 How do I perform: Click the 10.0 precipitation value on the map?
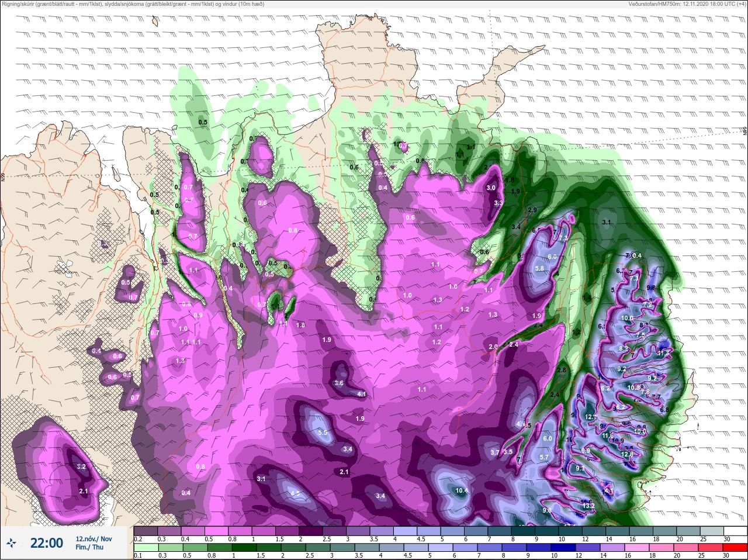point(627,319)
